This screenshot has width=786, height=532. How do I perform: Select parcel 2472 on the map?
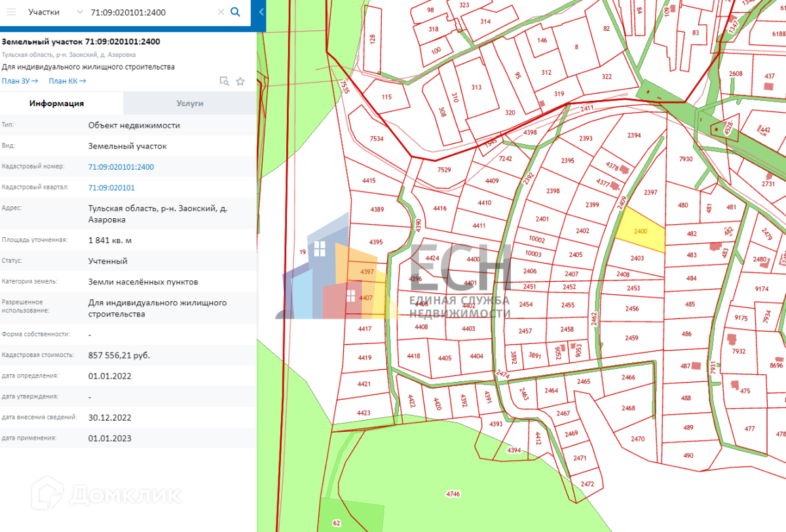[x=587, y=484]
